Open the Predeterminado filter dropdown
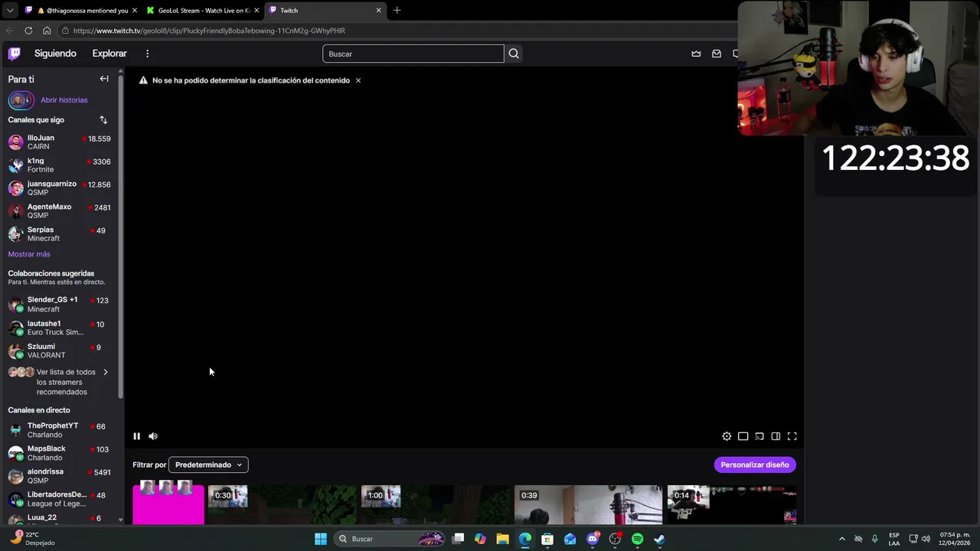This screenshot has width=980, height=551. click(208, 465)
